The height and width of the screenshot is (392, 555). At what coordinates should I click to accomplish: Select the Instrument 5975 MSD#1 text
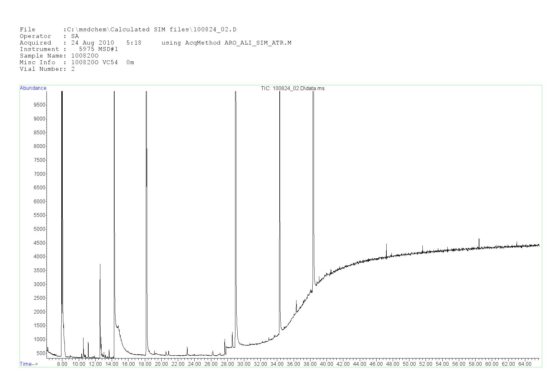tap(69, 49)
